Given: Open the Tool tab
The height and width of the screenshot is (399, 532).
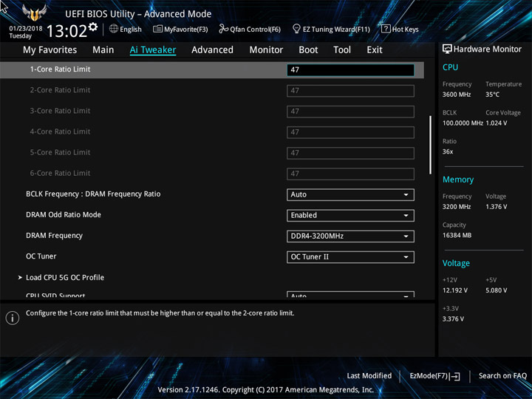Looking at the screenshot, I should click(x=342, y=50).
